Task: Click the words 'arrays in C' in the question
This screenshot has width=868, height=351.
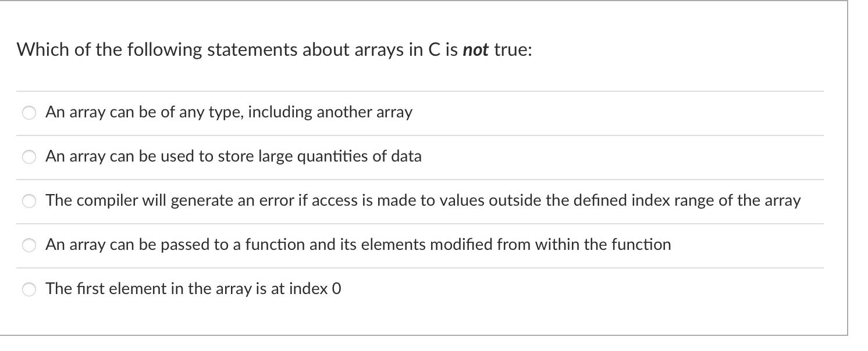Action: point(398,51)
